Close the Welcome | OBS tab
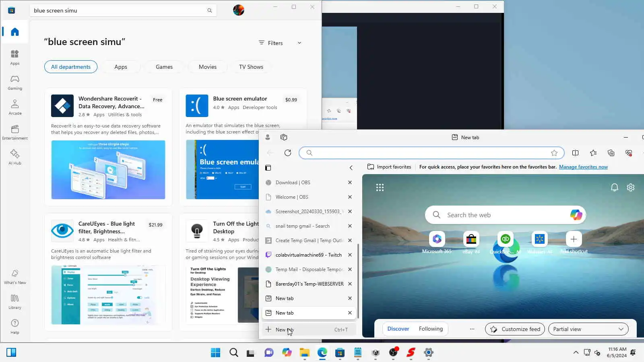This screenshot has height=362, width=644. 350,197
